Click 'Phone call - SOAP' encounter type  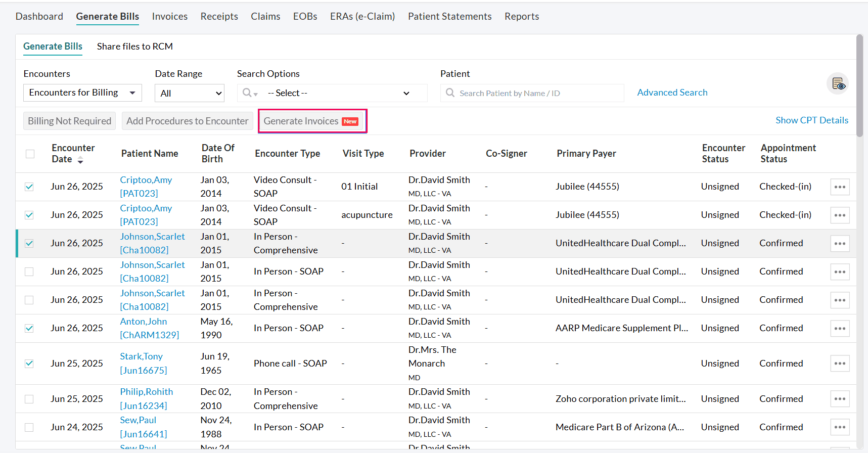point(290,364)
